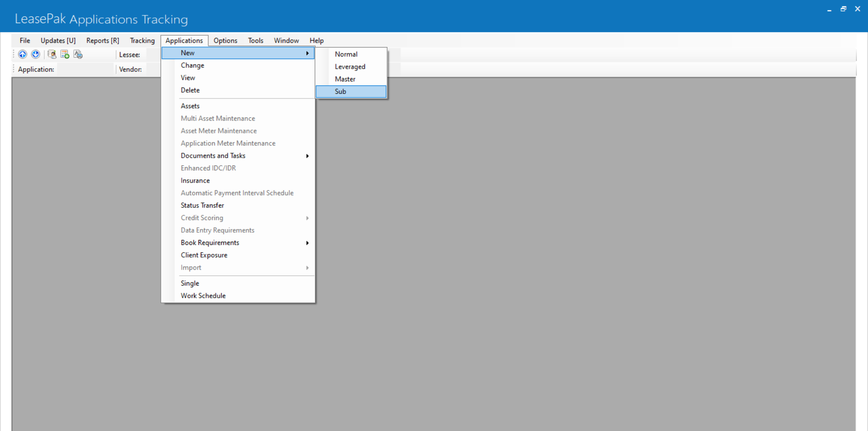Screen dimensions: 868x431
Task: Click the Application field in toolbar
Action: 85,69
